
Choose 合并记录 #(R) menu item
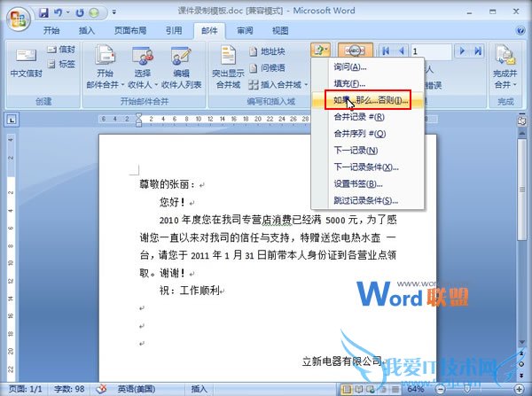pos(368,117)
